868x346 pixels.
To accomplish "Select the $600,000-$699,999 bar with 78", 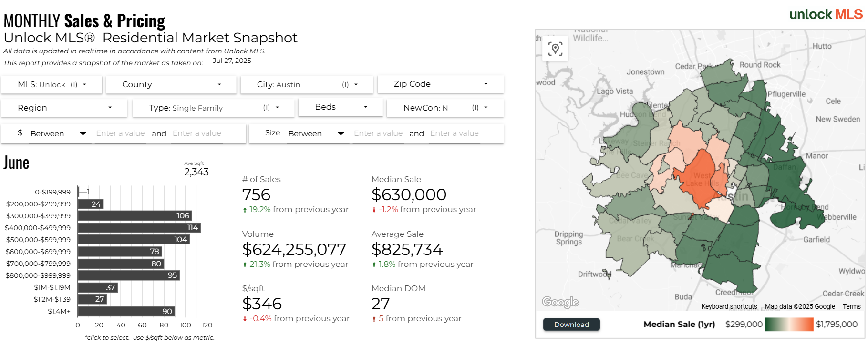I will coord(120,252).
